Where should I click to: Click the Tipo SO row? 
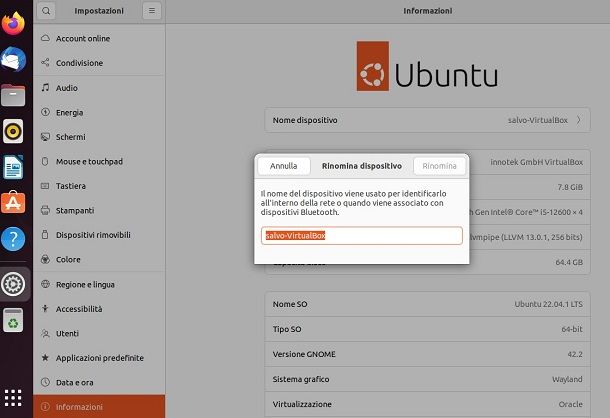pos(428,329)
